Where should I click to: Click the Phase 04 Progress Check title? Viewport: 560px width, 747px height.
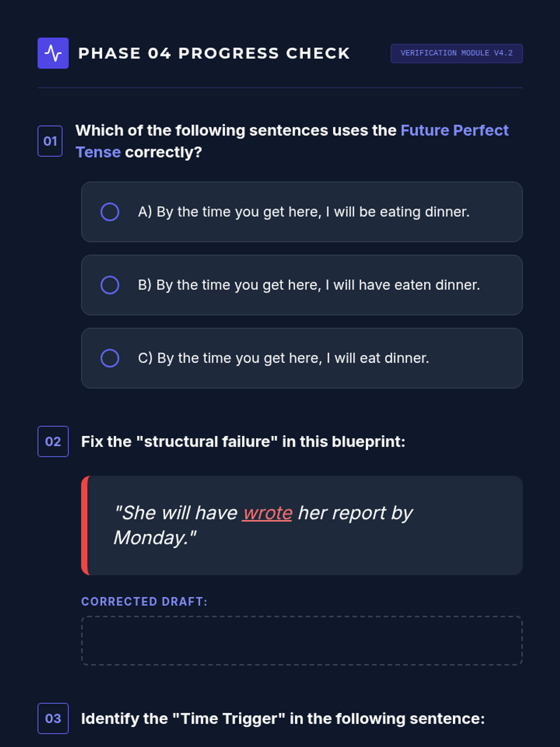(214, 53)
